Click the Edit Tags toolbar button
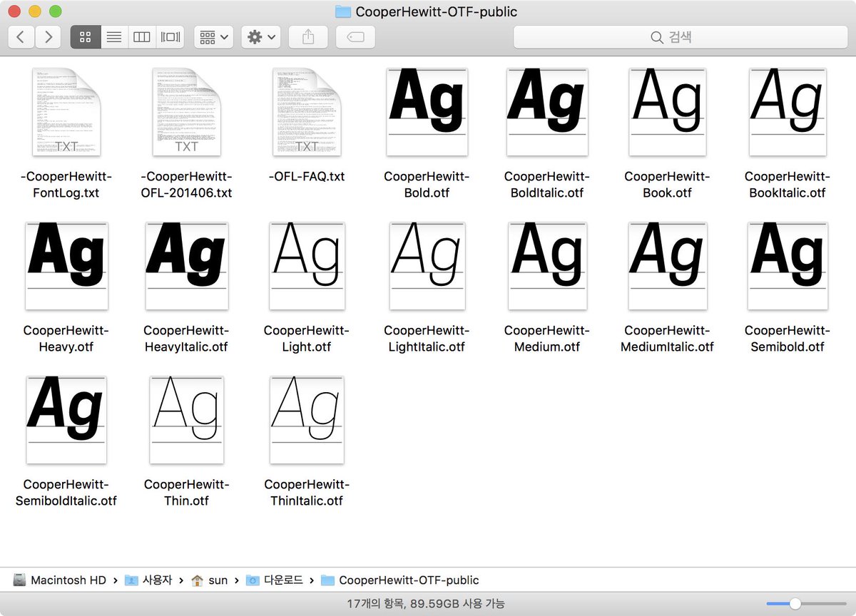 pos(355,37)
